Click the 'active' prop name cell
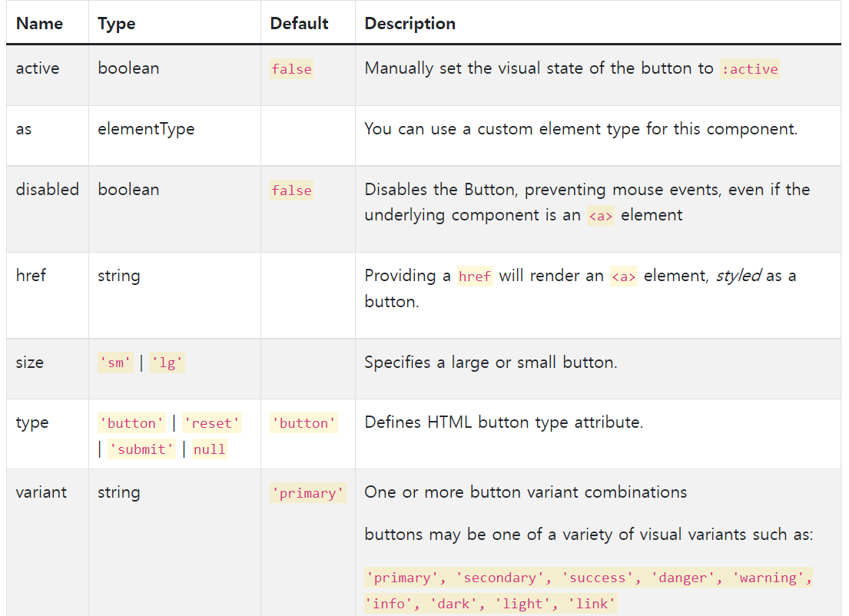This screenshot has width=849, height=616. (x=38, y=68)
